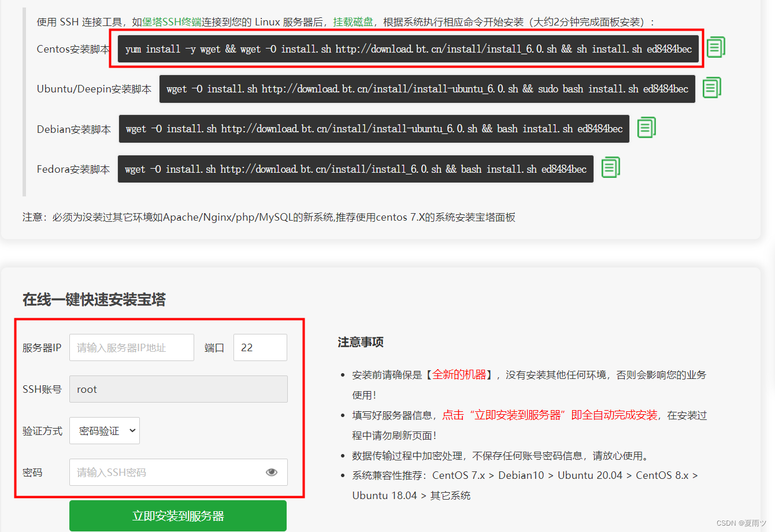Focus the SSH密码 input field
This screenshot has height=532, width=775.
179,473
